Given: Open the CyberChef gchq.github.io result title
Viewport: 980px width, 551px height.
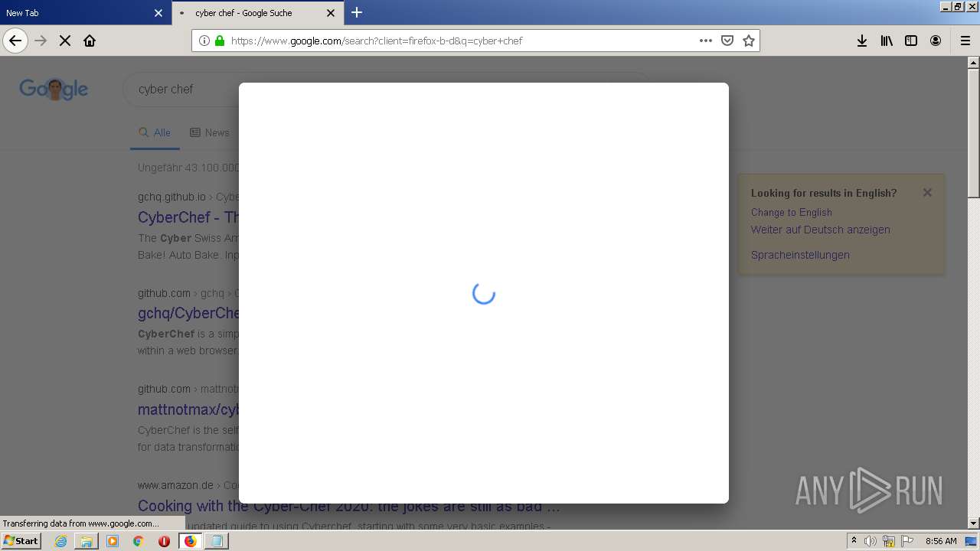Looking at the screenshot, I should click(x=188, y=217).
